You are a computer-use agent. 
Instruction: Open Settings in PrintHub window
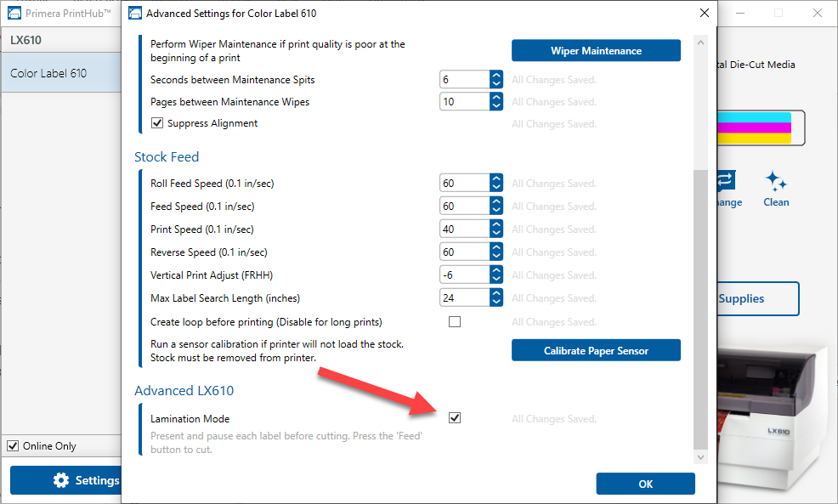tap(65, 480)
